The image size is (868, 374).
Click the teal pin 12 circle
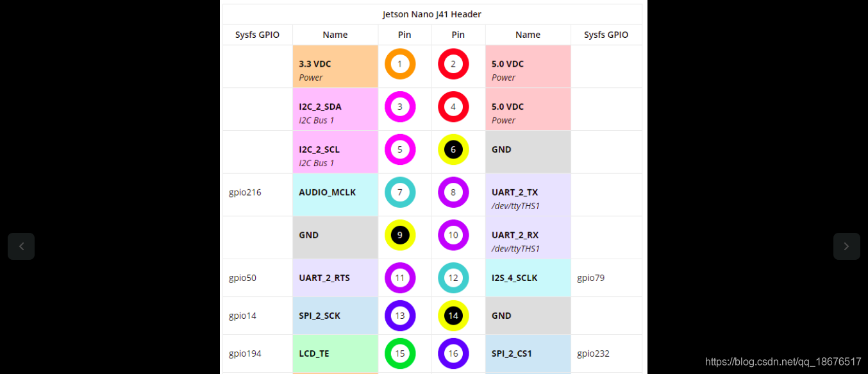(453, 278)
